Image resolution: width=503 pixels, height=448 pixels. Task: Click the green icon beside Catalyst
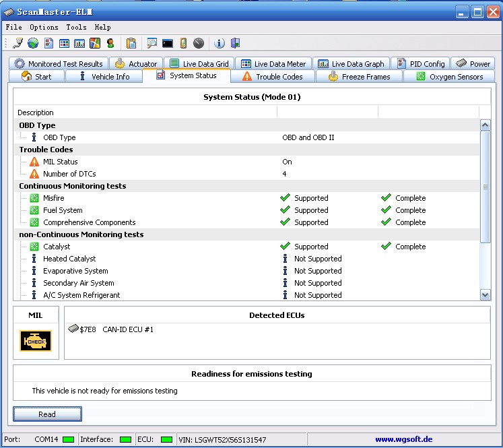(x=34, y=247)
